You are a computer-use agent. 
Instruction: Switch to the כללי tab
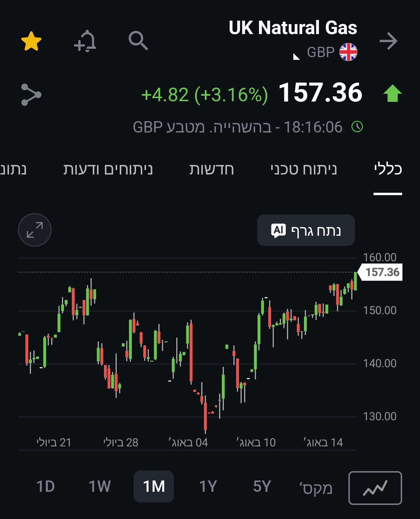388,169
